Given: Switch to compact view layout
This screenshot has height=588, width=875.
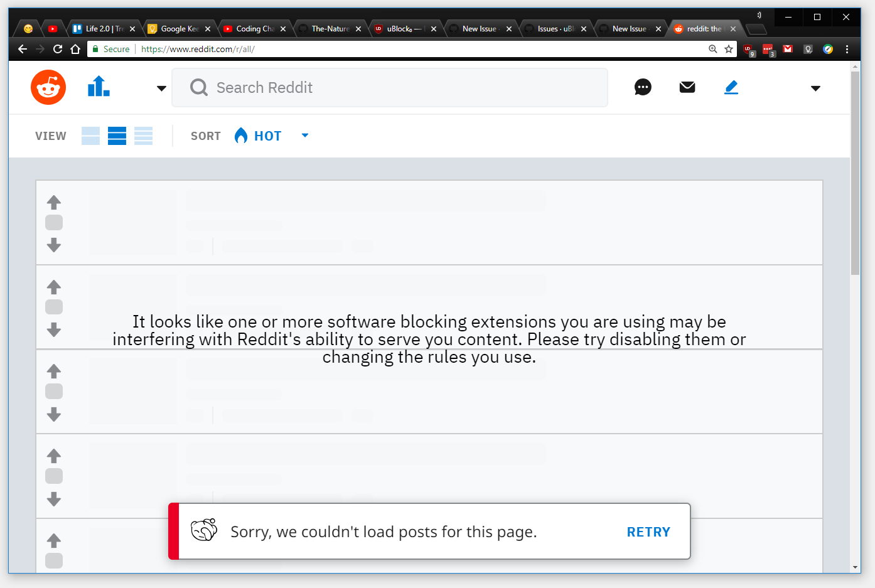Looking at the screenshot, I should tap(144, 136).
